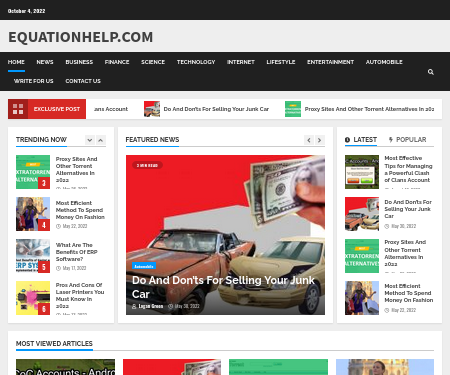
Task: Open the junk car ticker thumbnail
Action: coord(152,109)
